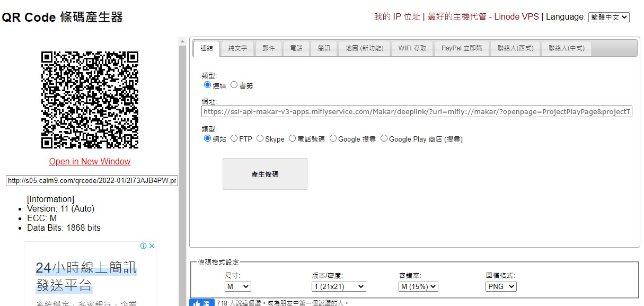Open the 圖檔格式 PNG dropdown
This screenshot has width=644, height=306.
tap(501, 286)
